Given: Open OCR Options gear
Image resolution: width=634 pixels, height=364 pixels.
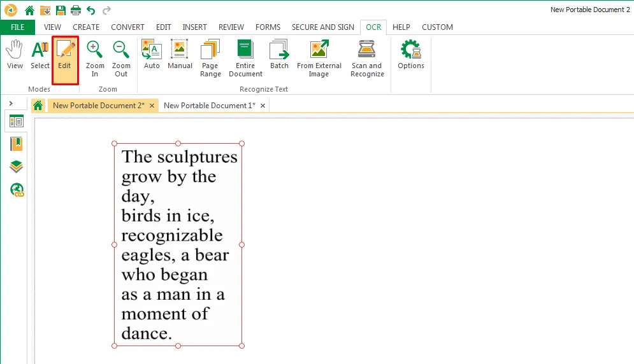Looking at the screenshot, I should coord(411,55).
